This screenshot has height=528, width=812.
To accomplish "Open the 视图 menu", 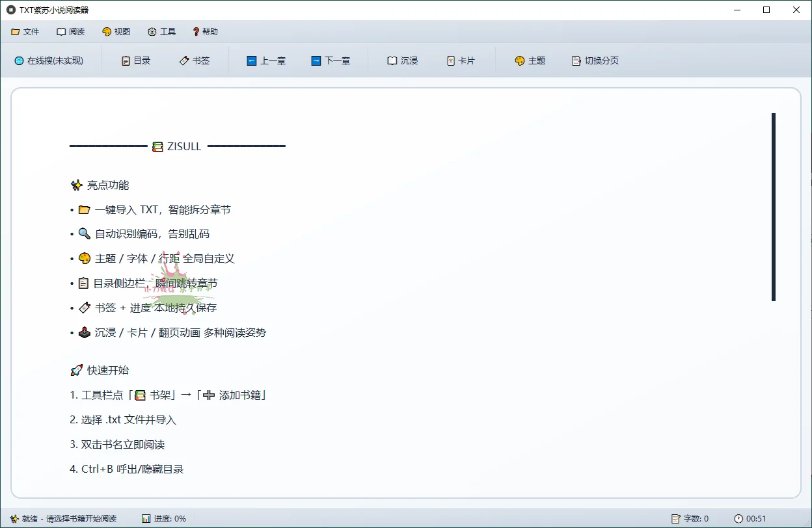I will click(x=116, y=31).
